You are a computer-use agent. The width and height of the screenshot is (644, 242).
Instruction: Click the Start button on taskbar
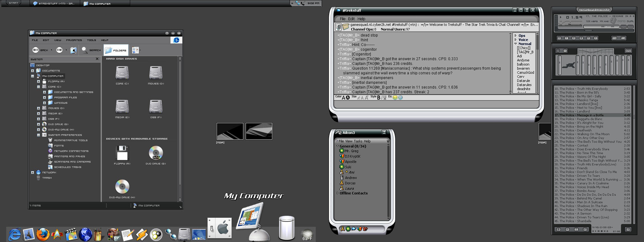click(x=14, y=3)
